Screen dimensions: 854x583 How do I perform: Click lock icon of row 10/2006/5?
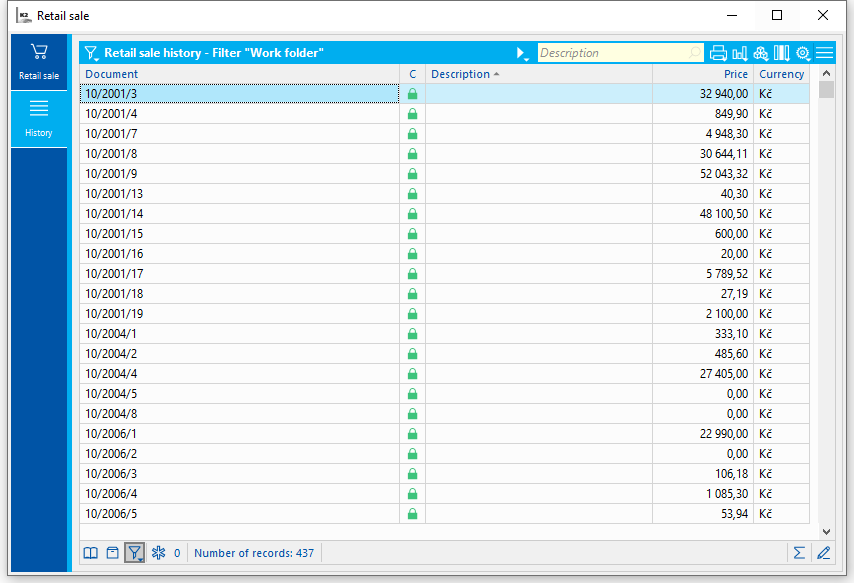point(412,514)
